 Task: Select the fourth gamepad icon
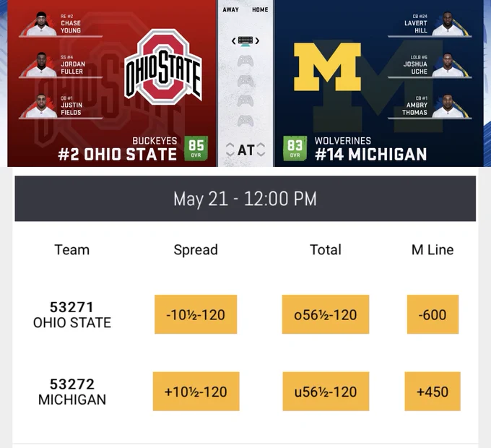pyautogui.click(x=245, y=121)
